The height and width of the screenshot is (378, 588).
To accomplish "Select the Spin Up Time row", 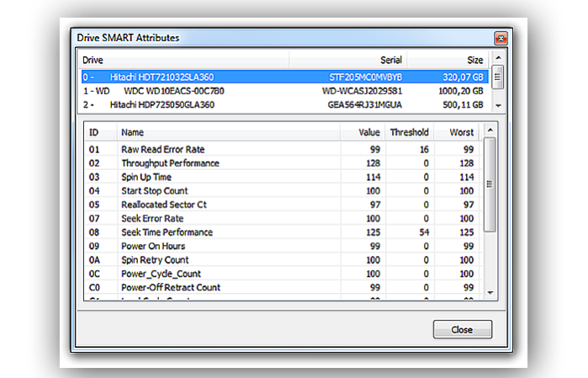I will [283, 177].
